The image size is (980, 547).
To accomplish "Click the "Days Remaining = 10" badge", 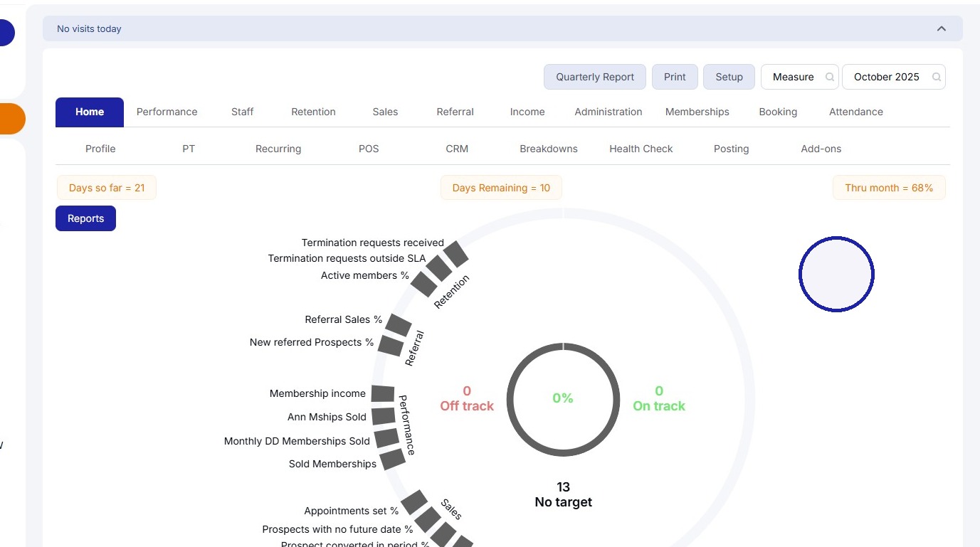I will (501, 188).
